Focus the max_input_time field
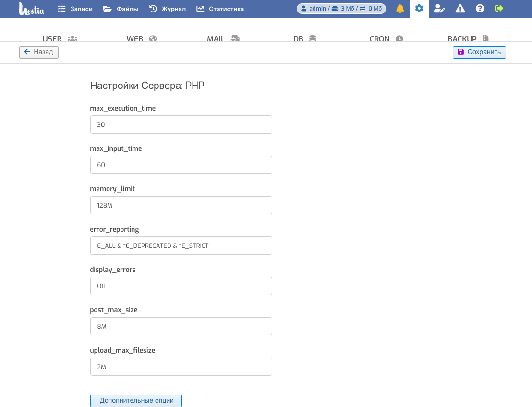The height and width of the screenshot is (407, 532). 181,165
